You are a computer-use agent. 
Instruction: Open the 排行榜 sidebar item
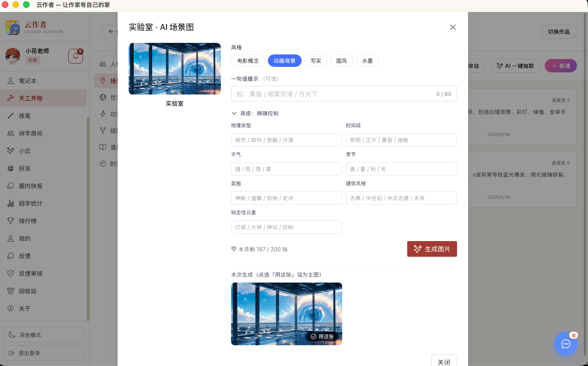(x=43, y=221)
